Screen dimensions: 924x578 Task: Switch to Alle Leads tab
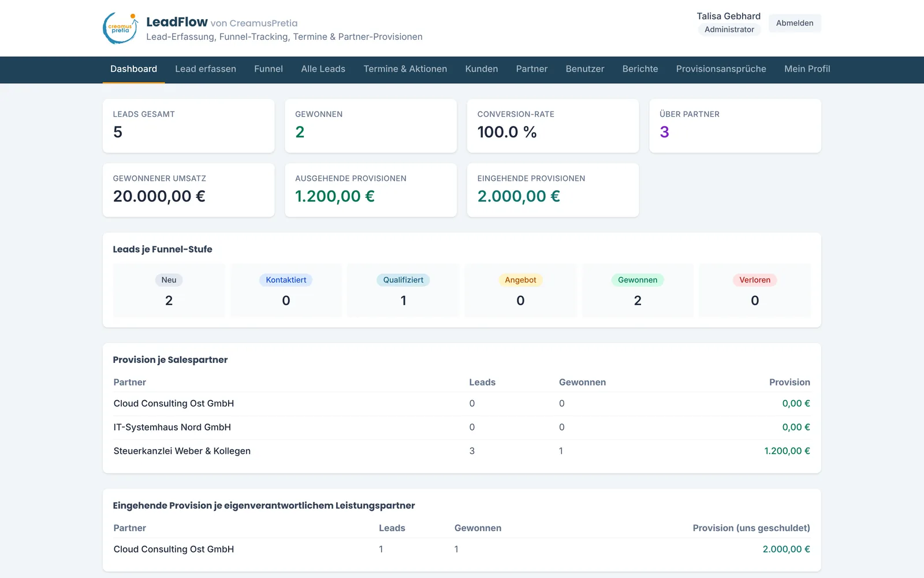coord(323,69)
